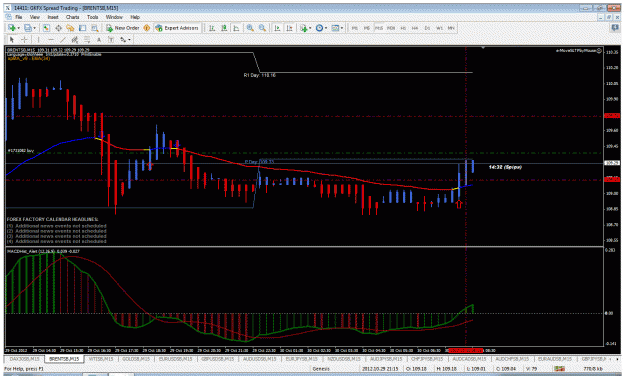Click the chat notification icon at toolbar end
The image size is (625, 376).
pyautogui.click(x=615, y=28)
